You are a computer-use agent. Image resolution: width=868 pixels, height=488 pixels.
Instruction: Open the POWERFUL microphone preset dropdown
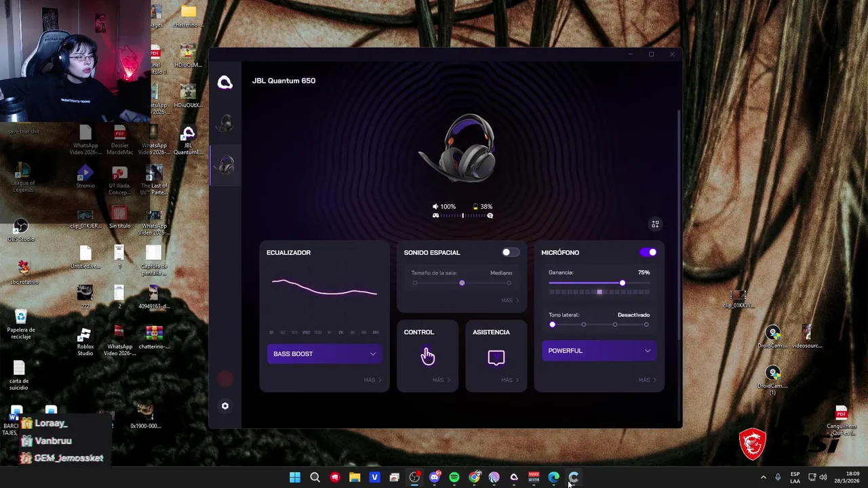click(x=599, y=350)
